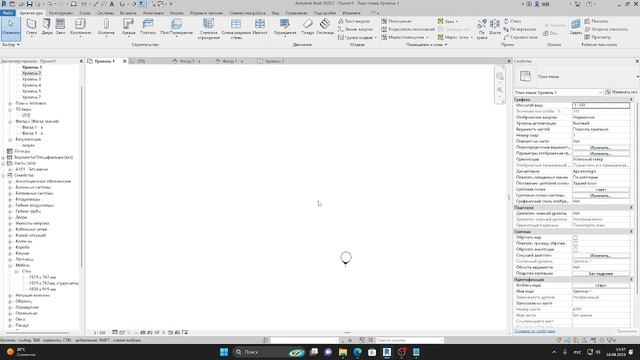The width and height of the screenshot is (640, 360).
Task: Select the Window (Окно) tool
Action: [x=60, y=27]
